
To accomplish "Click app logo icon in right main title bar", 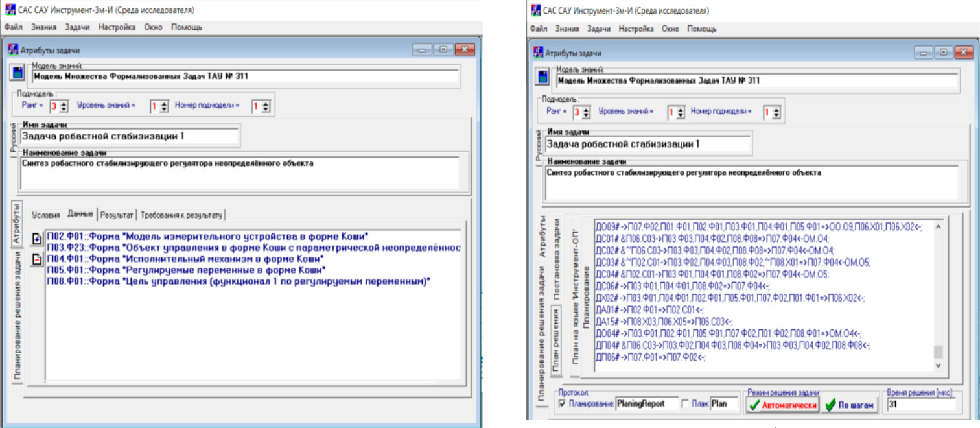I will (x=535, y=10).
